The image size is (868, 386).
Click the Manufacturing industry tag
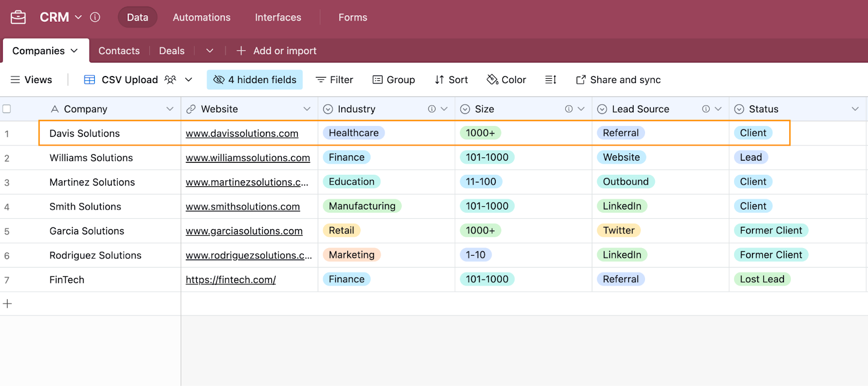point(362,206)
